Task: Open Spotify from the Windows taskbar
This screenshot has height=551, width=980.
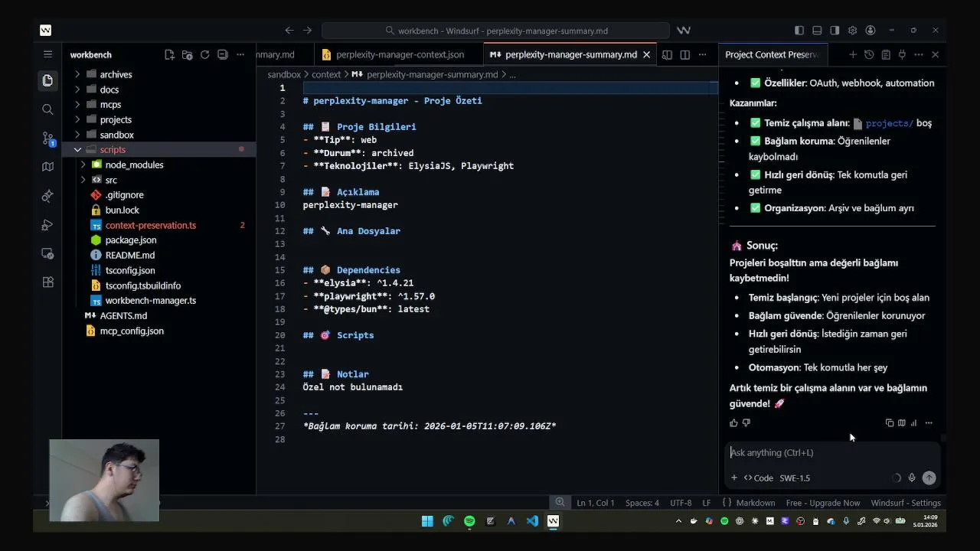Action: [469, 521]
